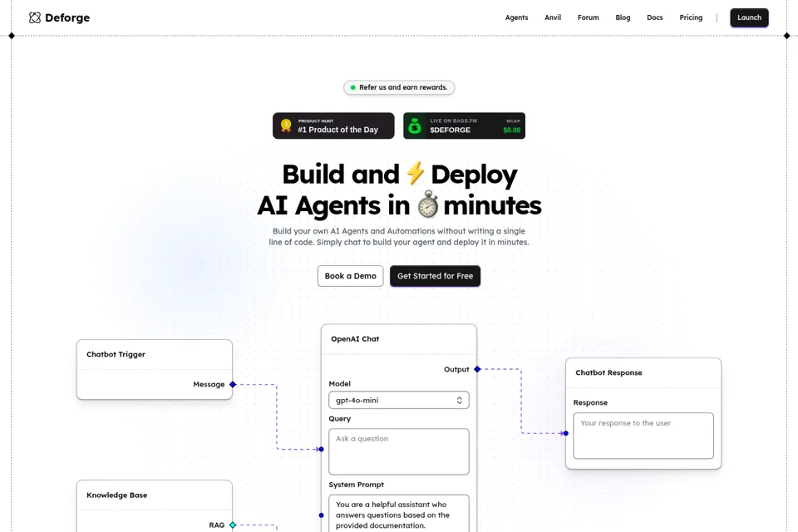798x532 pixels.
Task: Click the Ask a question query field
Action: (399, 451)
